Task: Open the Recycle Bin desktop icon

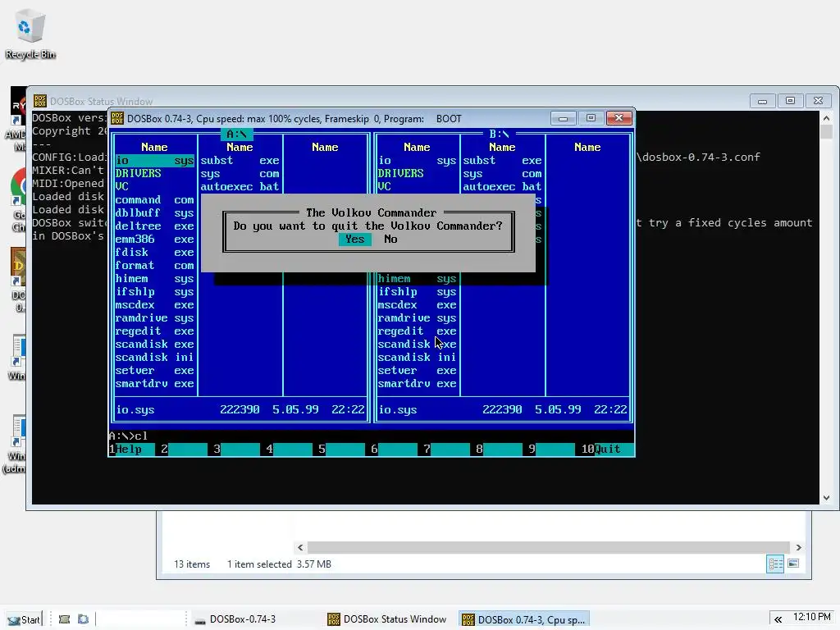Action: click(30, 35)
